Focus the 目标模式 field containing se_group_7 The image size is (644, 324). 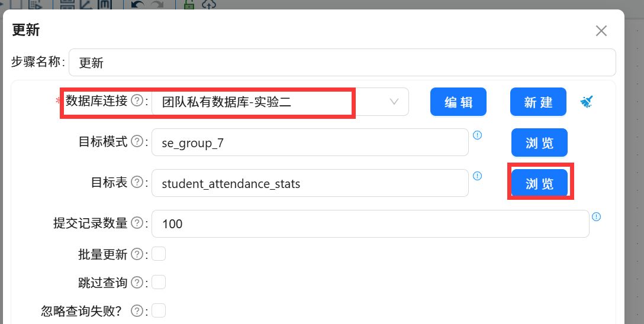pos(310,142)
